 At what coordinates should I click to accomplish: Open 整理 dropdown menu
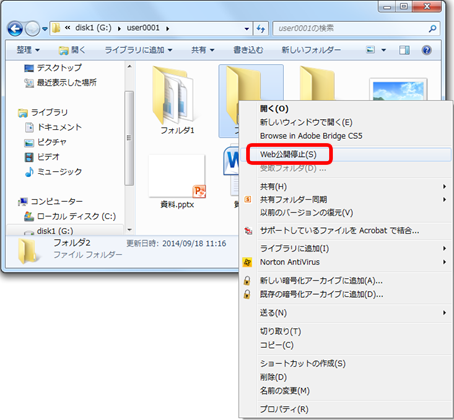tap(28, 50)
